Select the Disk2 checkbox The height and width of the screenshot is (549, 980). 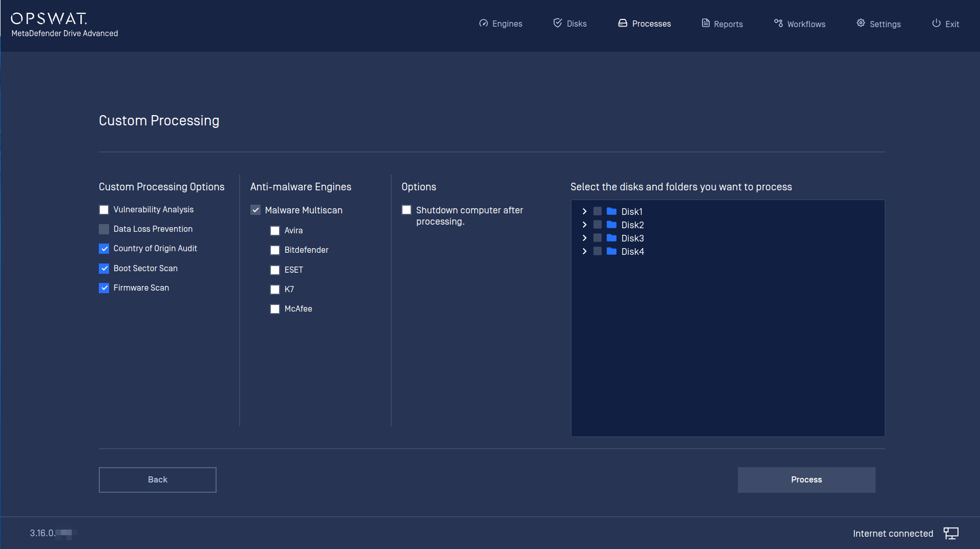coord(598,225)
